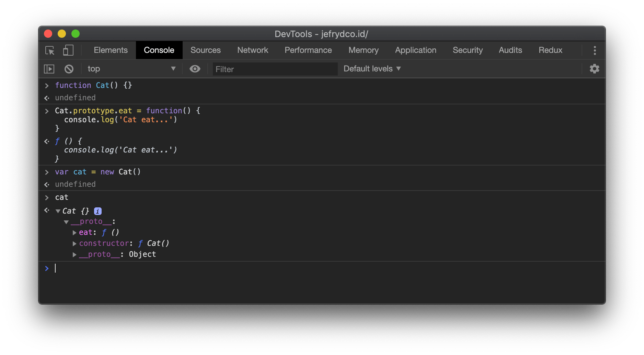Clear the console log
Screen dimensions: 644x355
[69, 69]
